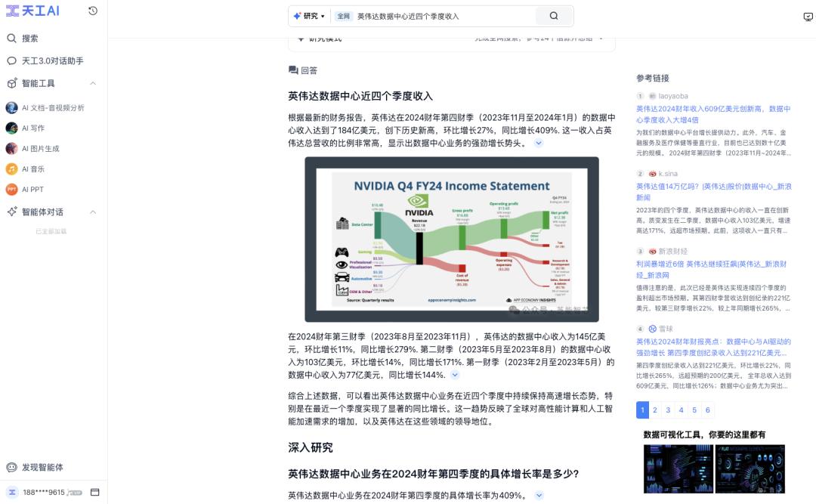Go to reference page 6
Viewport: 816px width, 504px height.
[x=708, y=410]
